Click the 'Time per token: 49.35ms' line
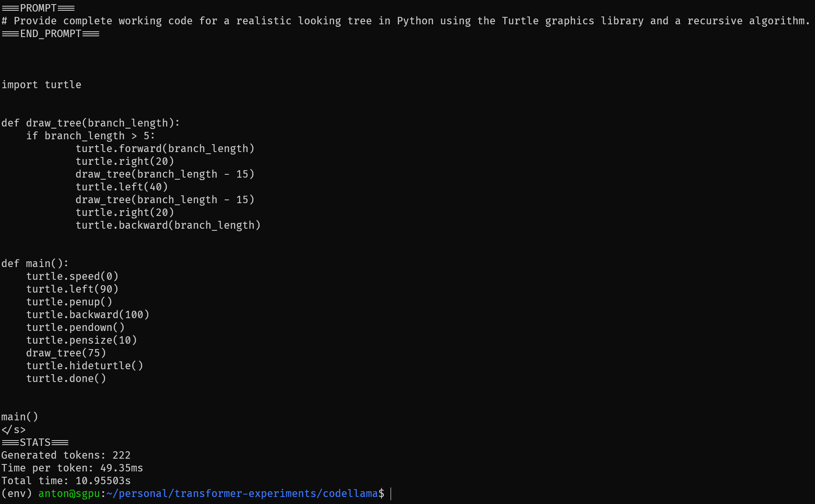The image size is (815, 504). click(x=72, y=468)
